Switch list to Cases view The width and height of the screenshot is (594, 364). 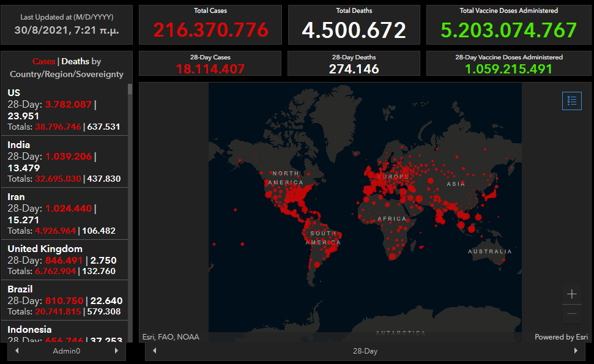43,61
